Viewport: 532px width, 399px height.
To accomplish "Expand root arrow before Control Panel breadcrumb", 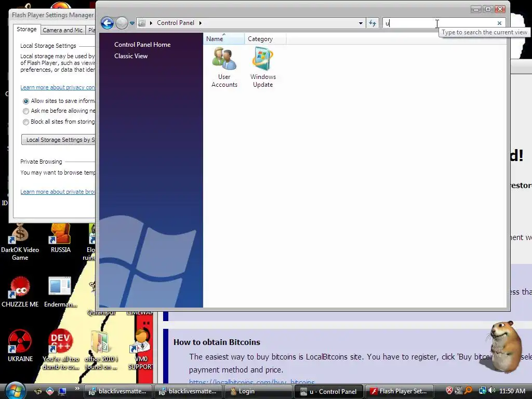I will point(151,23).
